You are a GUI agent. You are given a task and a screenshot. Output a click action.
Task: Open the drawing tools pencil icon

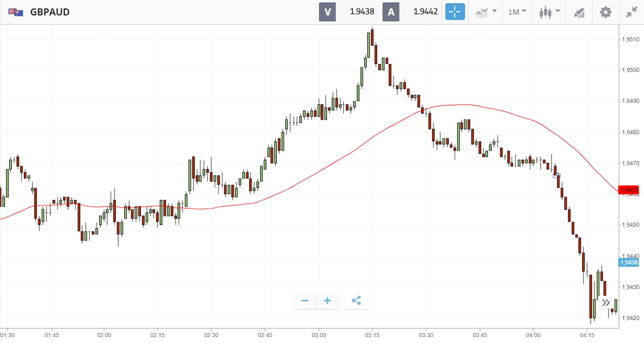click(x=579, y=13)
